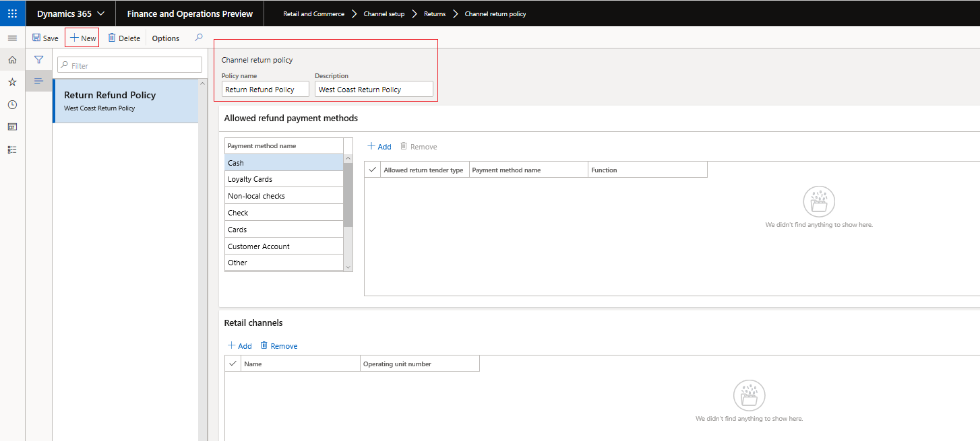Add an allowed refund tender type

pos(379,146)
